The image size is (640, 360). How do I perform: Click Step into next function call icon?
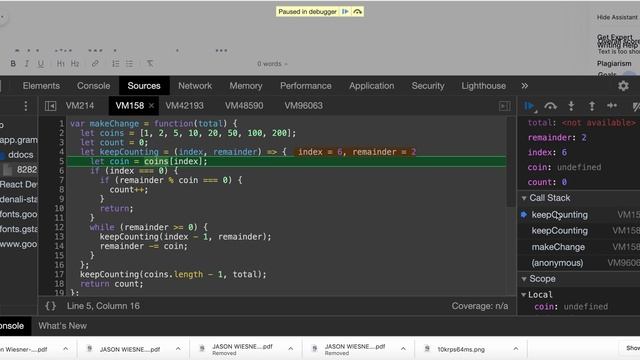(571, 106)
